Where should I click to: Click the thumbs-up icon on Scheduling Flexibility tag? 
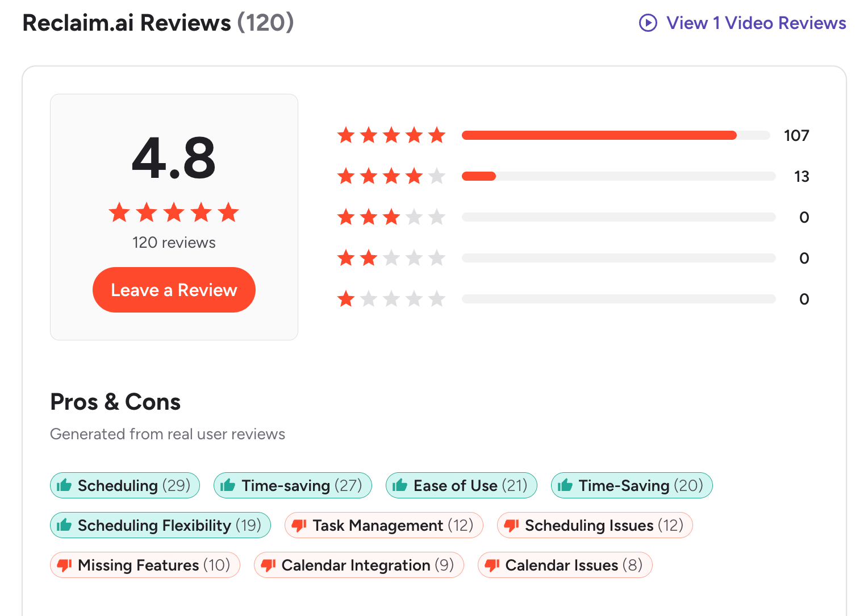click(64, 525)
